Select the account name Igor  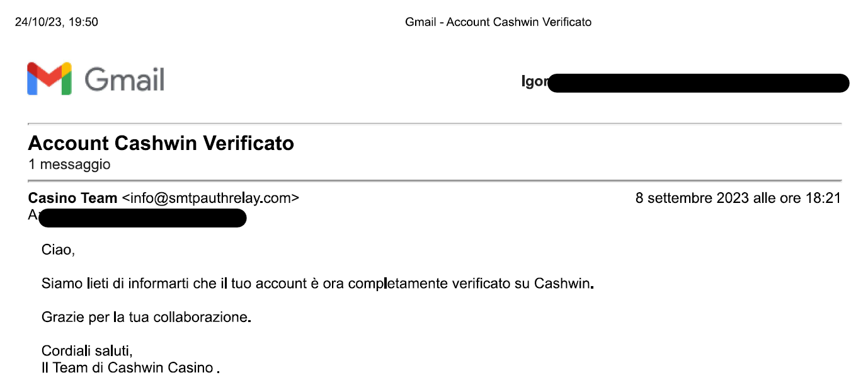click(535, 82)
